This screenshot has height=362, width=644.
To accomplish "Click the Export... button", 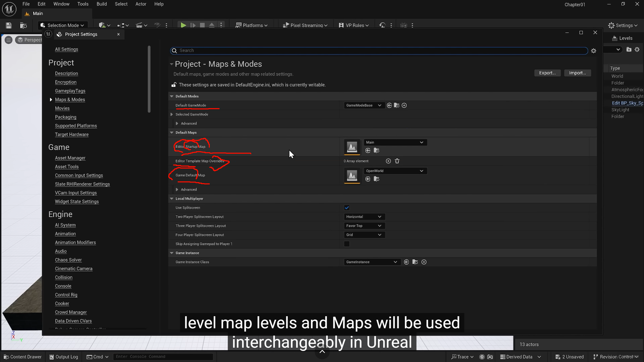I will (x=547, y=73).
